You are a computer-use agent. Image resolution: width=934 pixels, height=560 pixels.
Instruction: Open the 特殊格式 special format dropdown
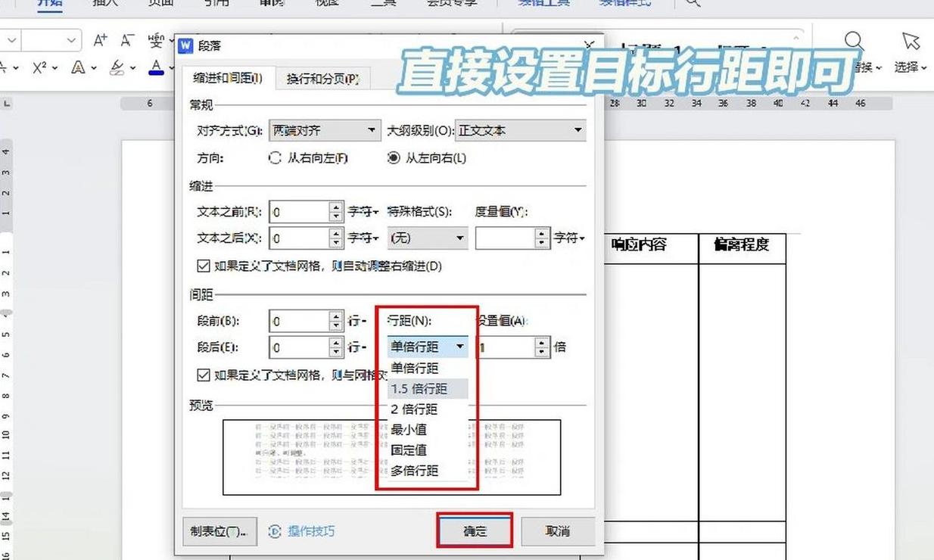tap(428, 238)
